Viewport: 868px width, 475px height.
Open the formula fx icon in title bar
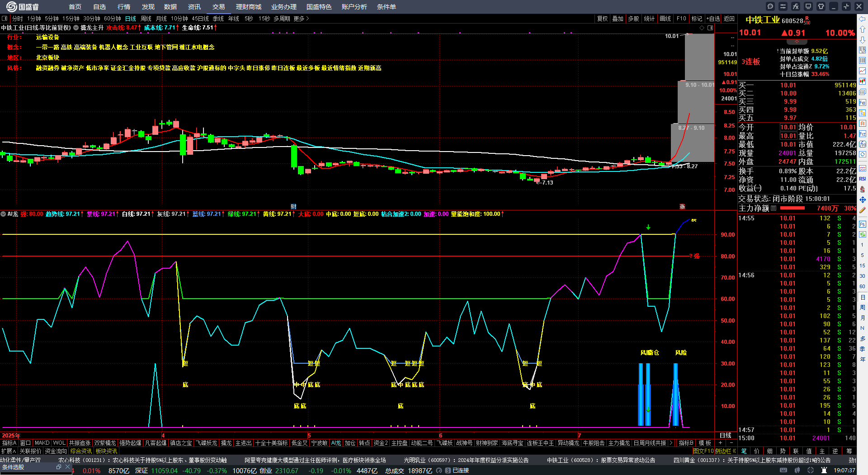point(796,6)
